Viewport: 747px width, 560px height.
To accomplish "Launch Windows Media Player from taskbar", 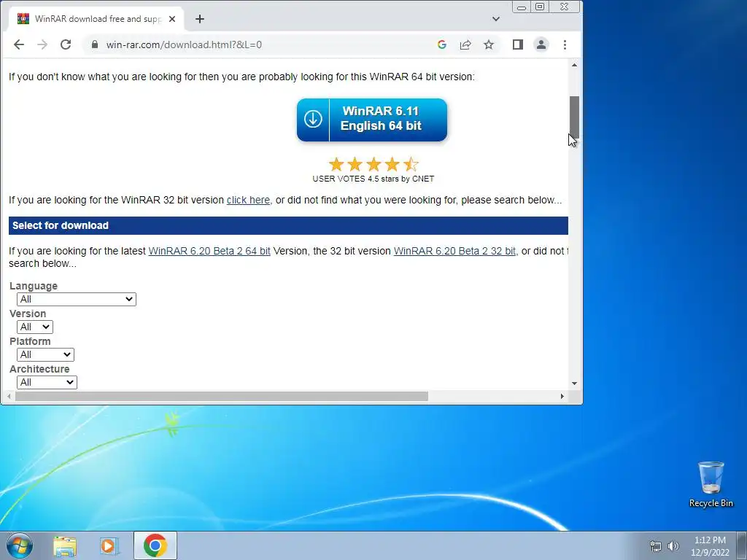I will pos(109,546).
